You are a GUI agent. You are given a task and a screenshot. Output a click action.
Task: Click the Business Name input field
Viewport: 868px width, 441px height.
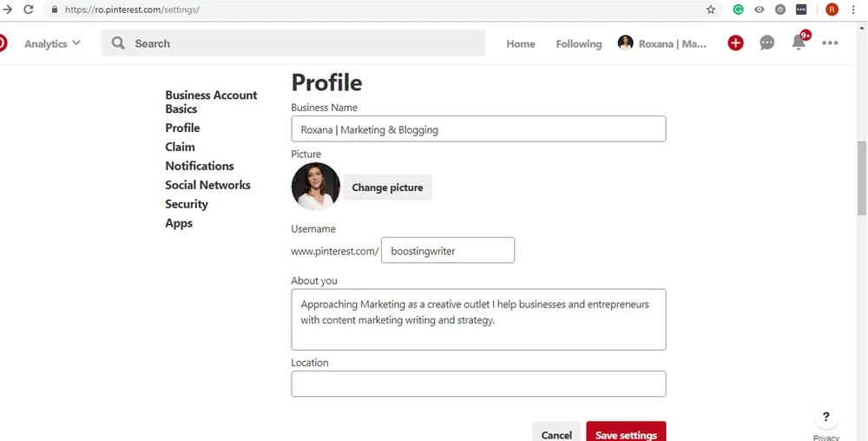pyautogui.click(x=478, y=129)
